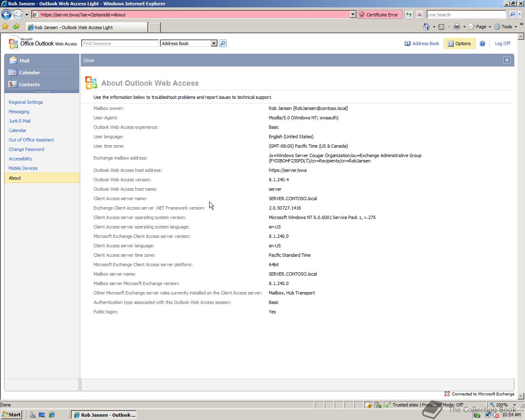The image size is (525, 420).
Task: Click the network connection tray icon
Action: coord(488,415)
